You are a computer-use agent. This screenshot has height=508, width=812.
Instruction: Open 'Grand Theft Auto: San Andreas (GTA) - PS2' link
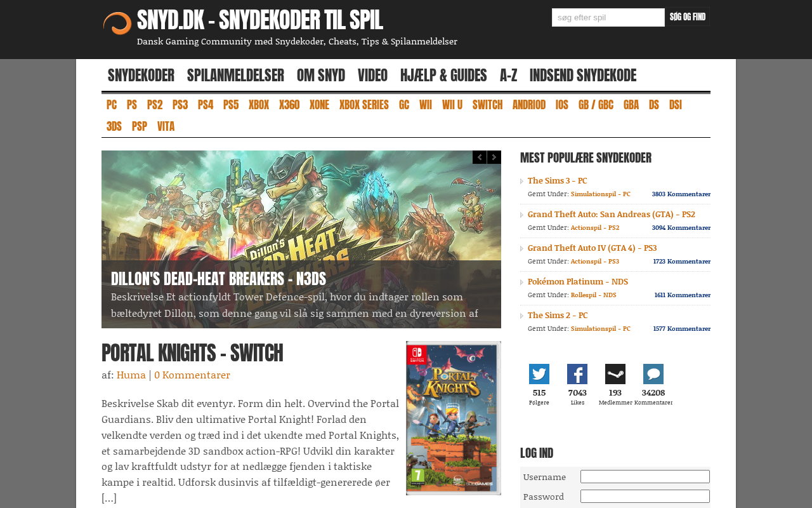click(612, 215)
